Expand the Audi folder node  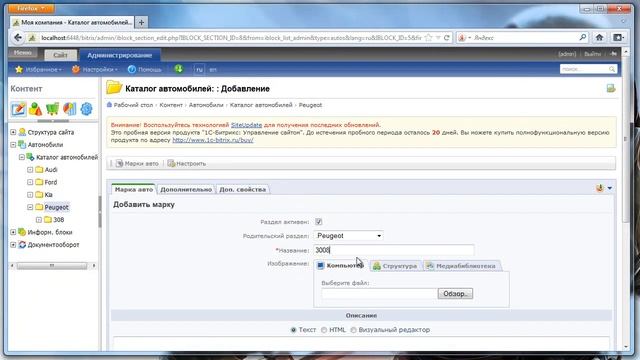30,170
